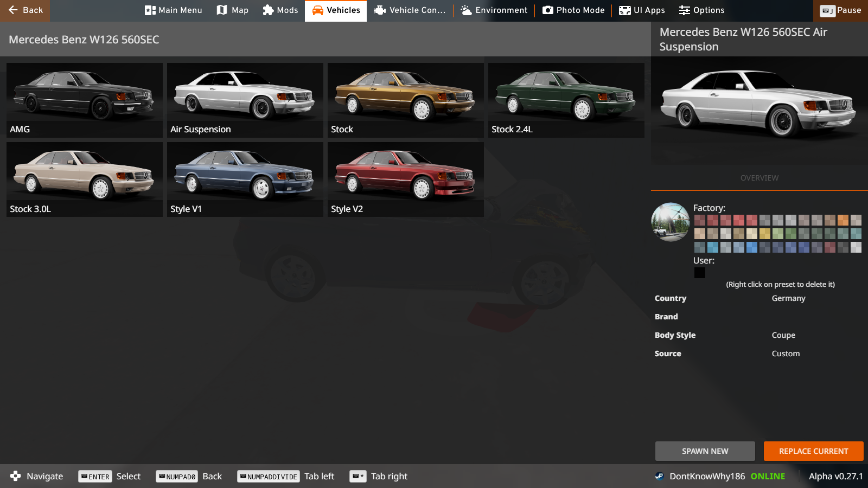Choose the Air Suspension configuration
The height and width of the screenshot is (488, 868).
[x=245, y=100]
